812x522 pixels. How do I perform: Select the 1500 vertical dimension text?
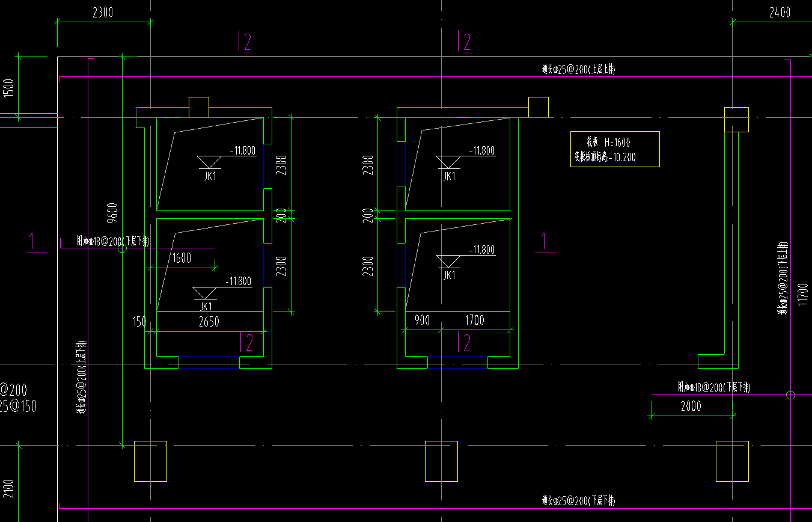[8, 88]
